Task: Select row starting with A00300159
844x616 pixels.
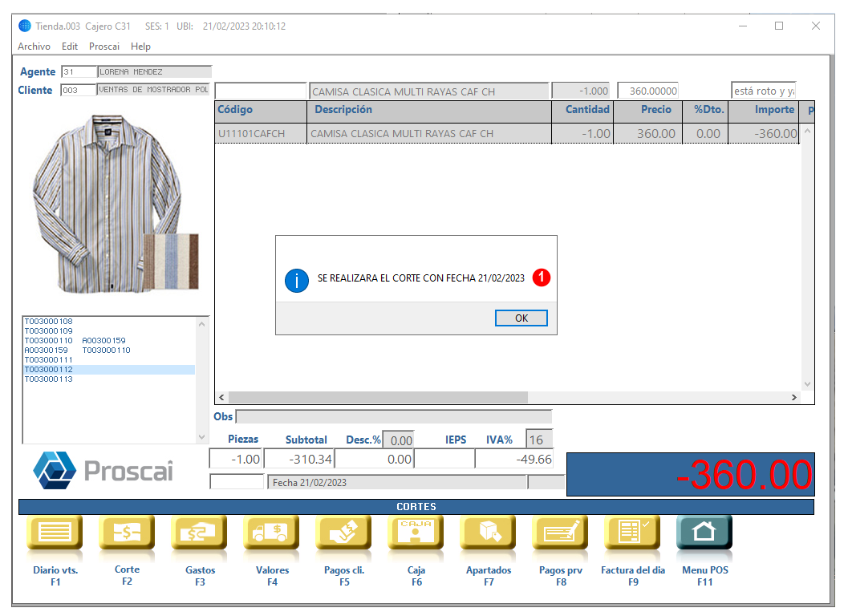Action: click(78, 351)
